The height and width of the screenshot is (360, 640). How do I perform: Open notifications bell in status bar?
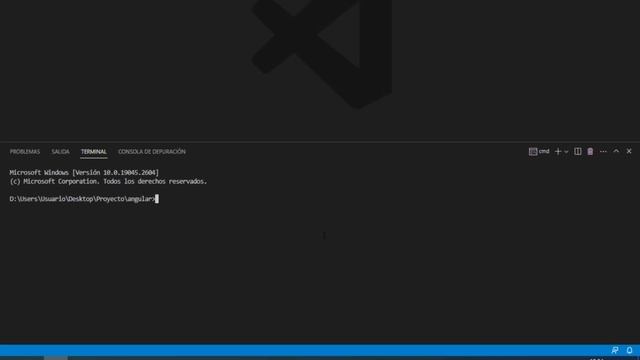pyautogui.click(x=629, y=350)
